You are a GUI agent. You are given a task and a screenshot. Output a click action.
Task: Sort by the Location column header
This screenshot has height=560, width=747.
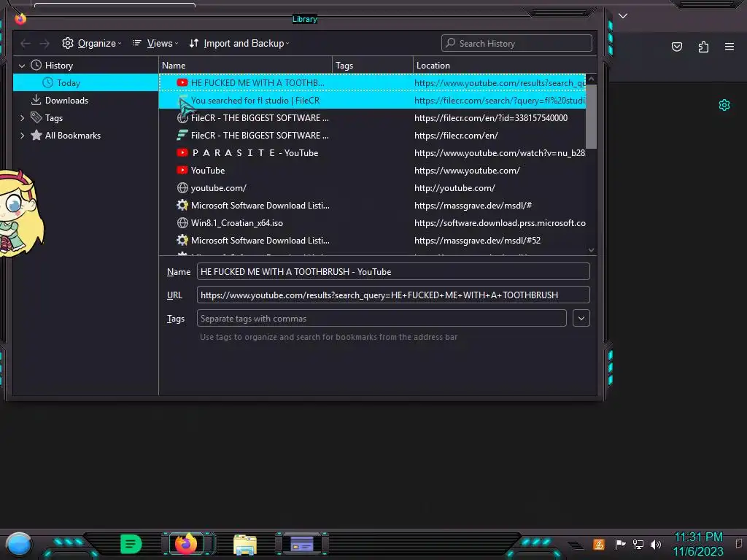[505, 66]
